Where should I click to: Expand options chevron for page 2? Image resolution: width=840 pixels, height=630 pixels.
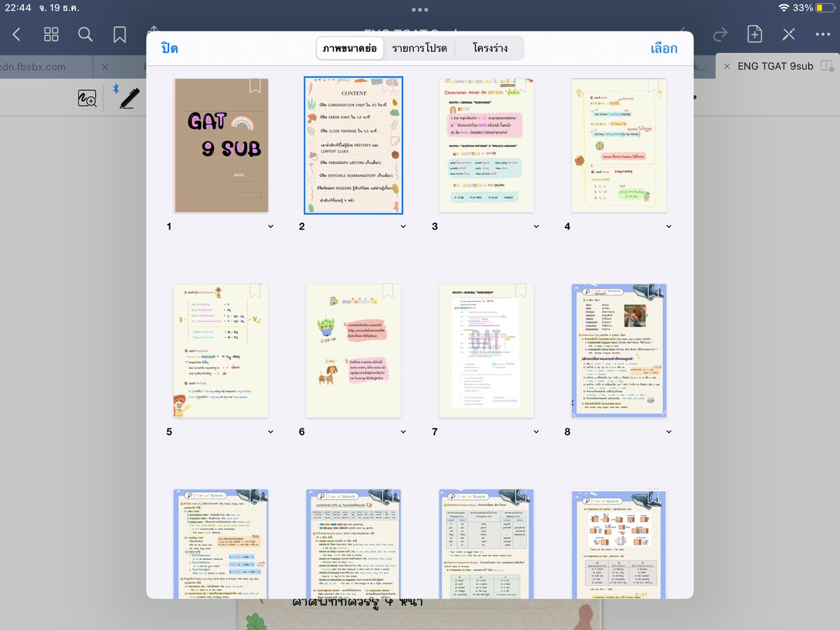(403, 227)
